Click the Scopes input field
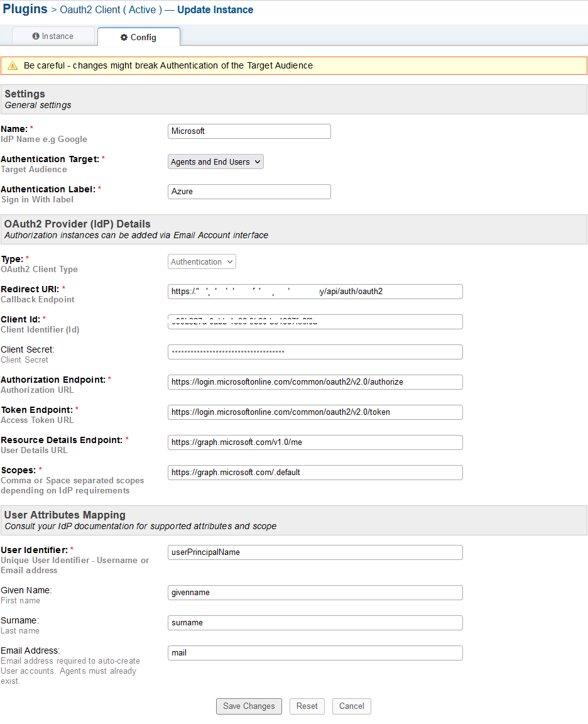The width and height of the screenshot is (588, 724). 315,473
